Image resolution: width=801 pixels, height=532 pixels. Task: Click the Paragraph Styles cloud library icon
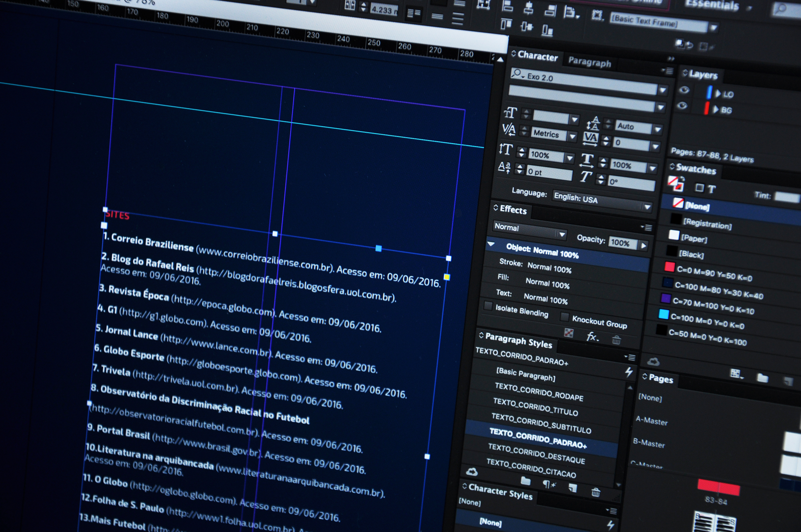click(472, 472)
